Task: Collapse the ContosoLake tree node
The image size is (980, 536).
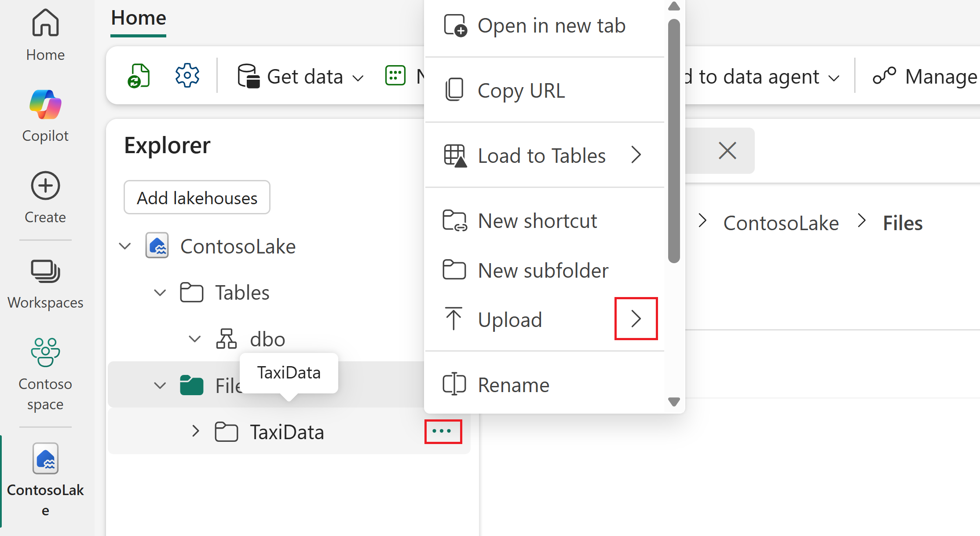Action: point(125,246)
